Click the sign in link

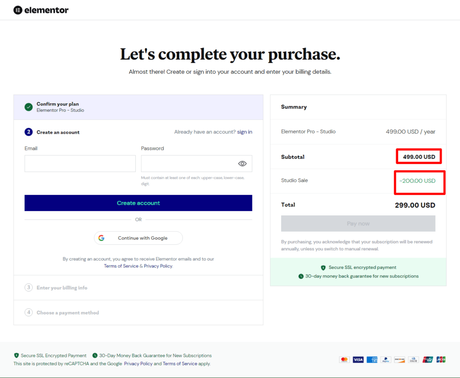(245, 132)
